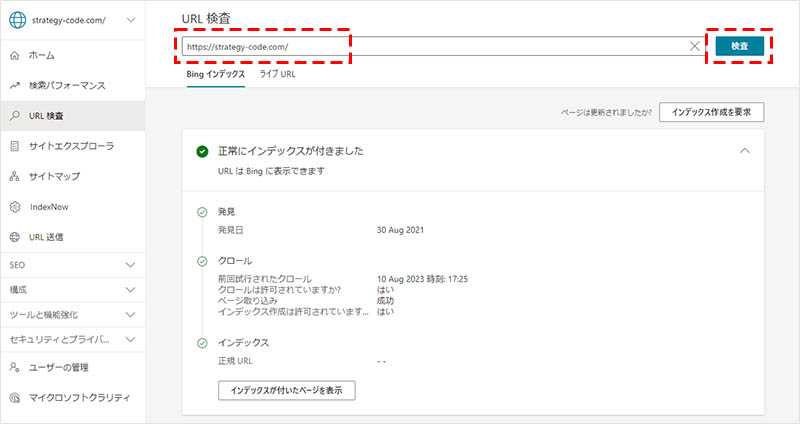Expand the SEO menu section
Image resolution: width=800 pixels, height=424 pixels.
pos(131,265)
